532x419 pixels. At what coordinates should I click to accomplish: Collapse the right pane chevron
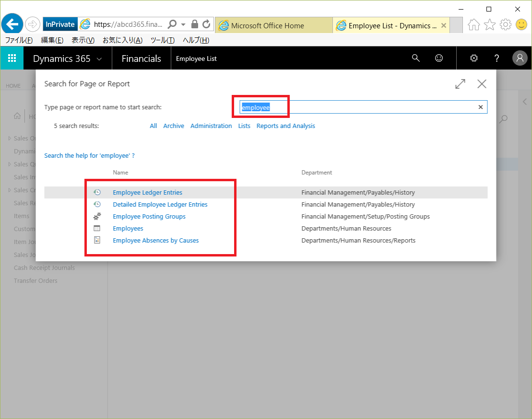pos(525,102)
